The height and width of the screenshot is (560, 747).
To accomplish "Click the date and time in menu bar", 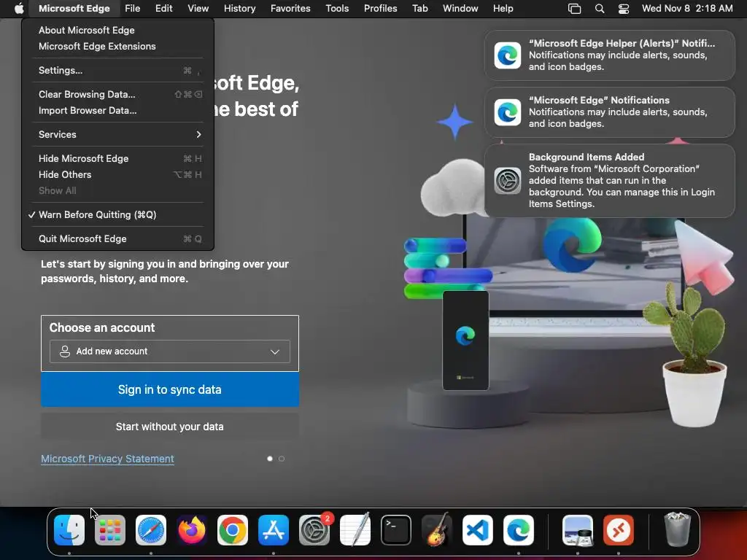I will [x=687, y=8].
